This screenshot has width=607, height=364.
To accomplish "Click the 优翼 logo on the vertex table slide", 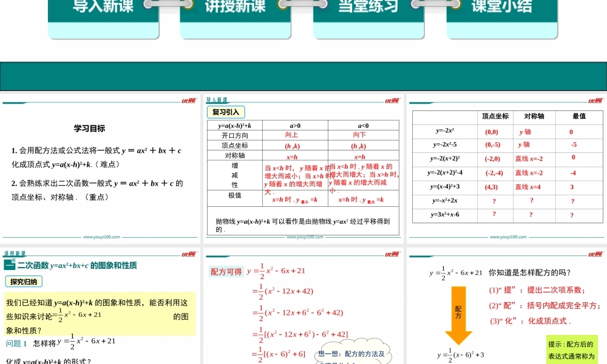I will (596, 101).
